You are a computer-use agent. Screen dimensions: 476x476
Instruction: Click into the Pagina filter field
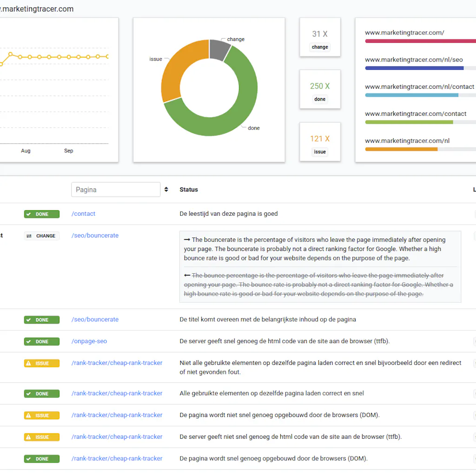tap(115, 190)
